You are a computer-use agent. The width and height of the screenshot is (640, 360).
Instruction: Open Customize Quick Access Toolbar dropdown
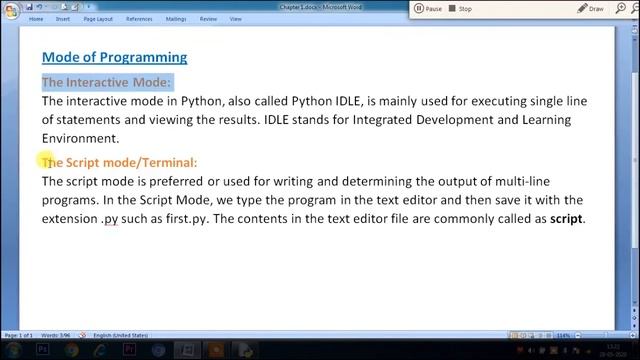tap(89, 7)
